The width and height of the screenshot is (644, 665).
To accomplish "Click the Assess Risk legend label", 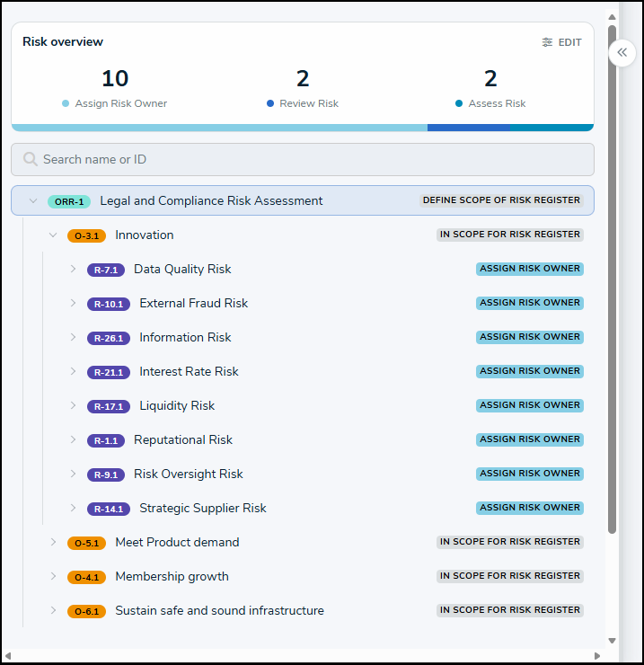I will 497,103.
